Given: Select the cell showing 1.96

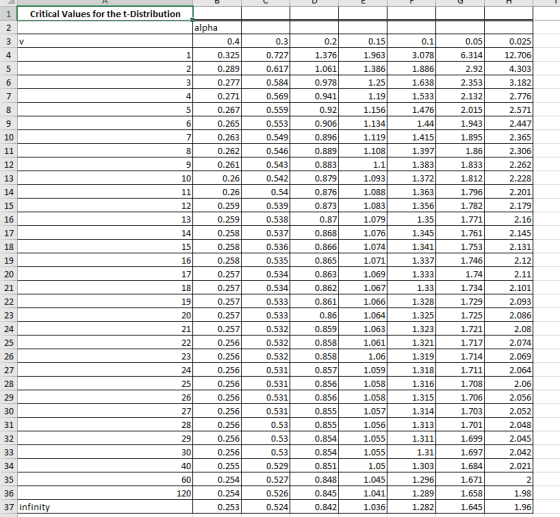Looking at the screenshot, I should pos(509,507).
